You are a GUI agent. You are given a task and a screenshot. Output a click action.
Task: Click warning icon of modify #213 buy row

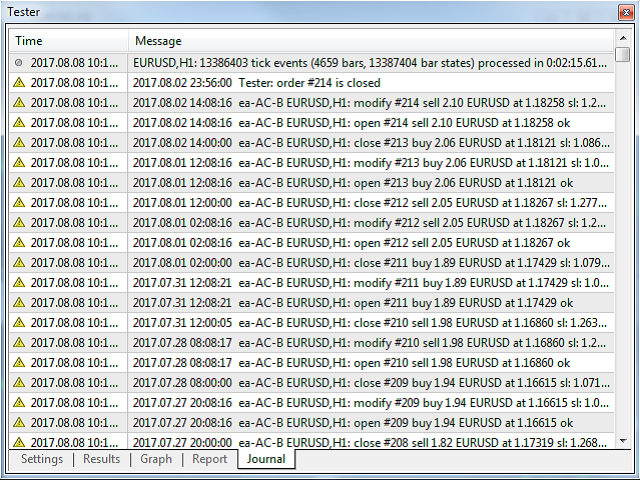tap(19, 163)
